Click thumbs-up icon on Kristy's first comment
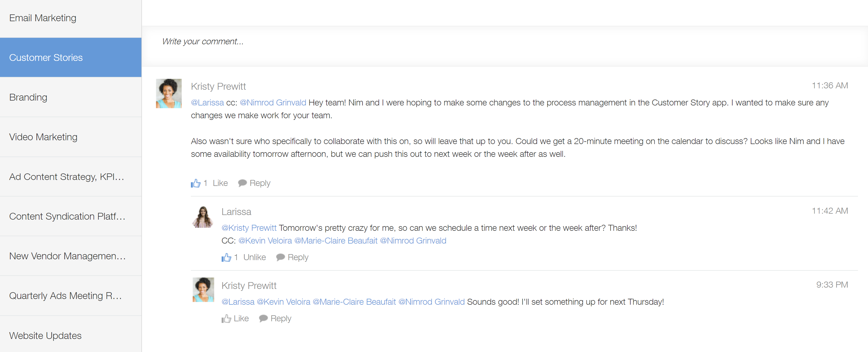The width and height of the screenshot is (868, 352). tap(196, 183)
